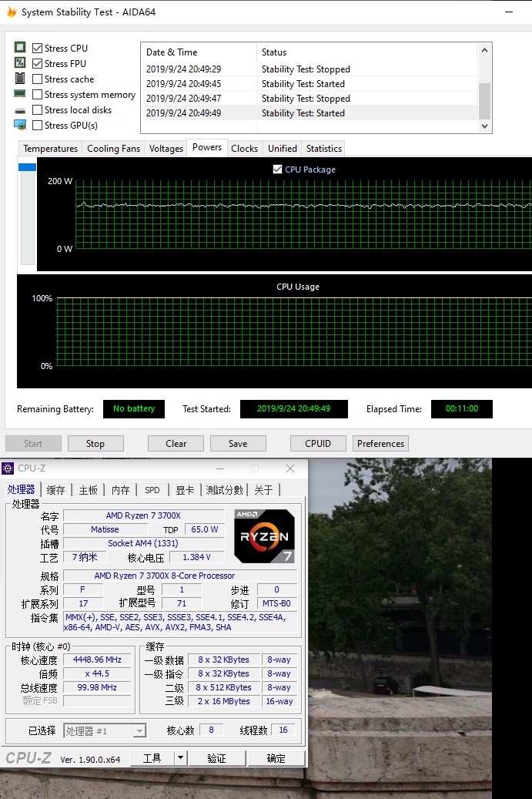This screenshot has width=532, height=799.
Task: Click the Date & Time column header
Action: point(199,52)
